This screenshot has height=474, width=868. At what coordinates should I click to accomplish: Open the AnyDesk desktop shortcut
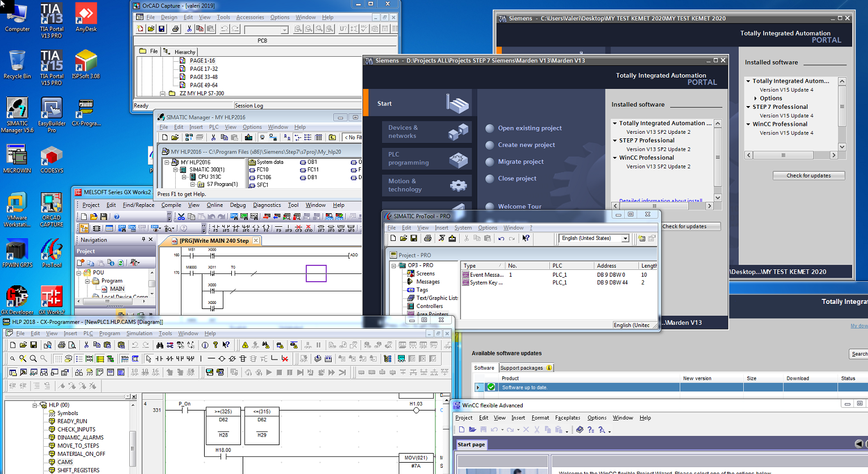pyautogui.click(x=86, y=17)
